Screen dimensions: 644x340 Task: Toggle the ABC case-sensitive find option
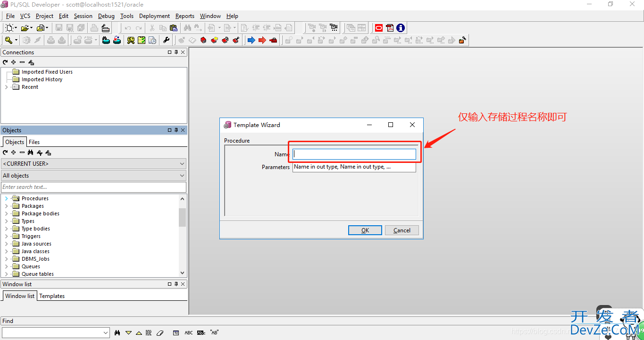[189, 332]
